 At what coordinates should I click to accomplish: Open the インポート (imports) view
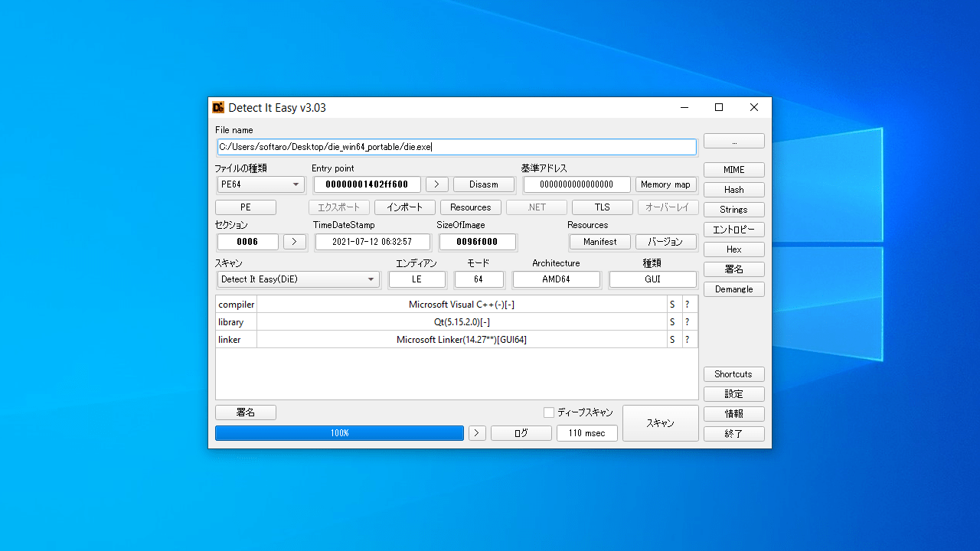tap(405, 207)
